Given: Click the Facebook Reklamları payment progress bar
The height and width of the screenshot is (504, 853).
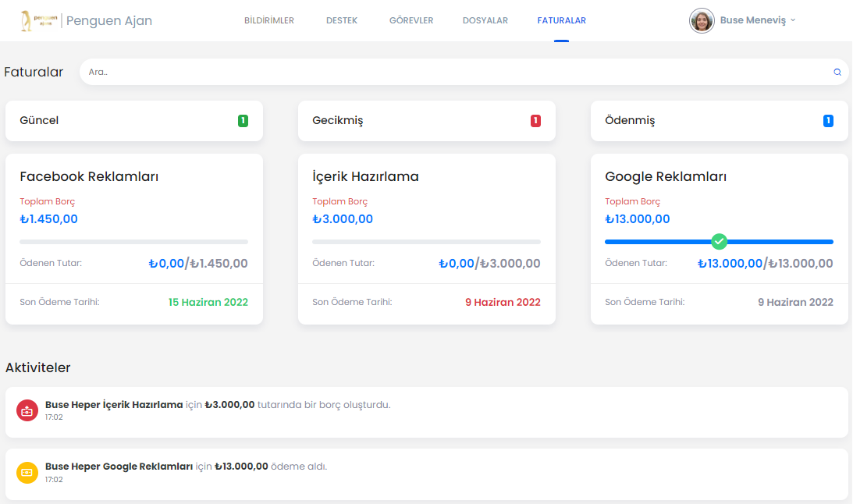Looking at the screenshot, I should [x=133, y=242].
